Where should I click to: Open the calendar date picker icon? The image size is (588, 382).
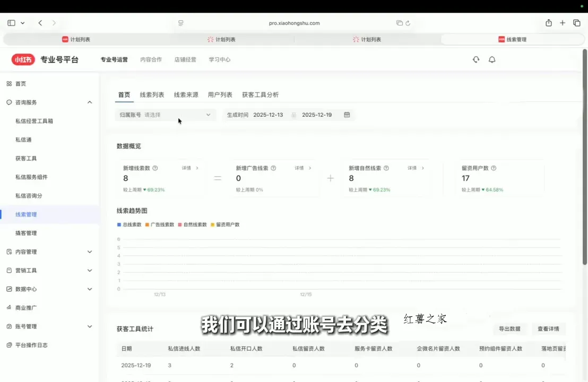[347, 115]
